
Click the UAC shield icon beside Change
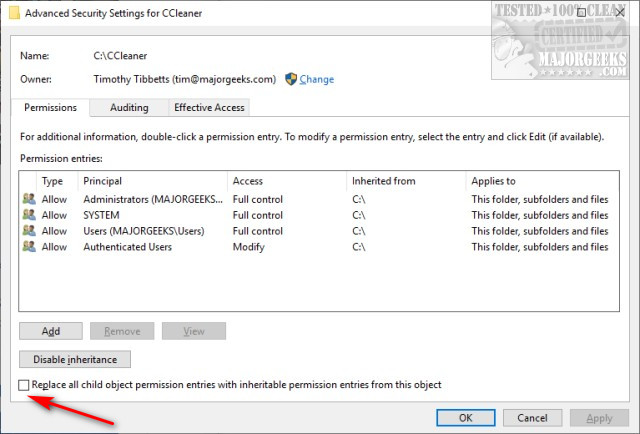[x=291, y=79]
